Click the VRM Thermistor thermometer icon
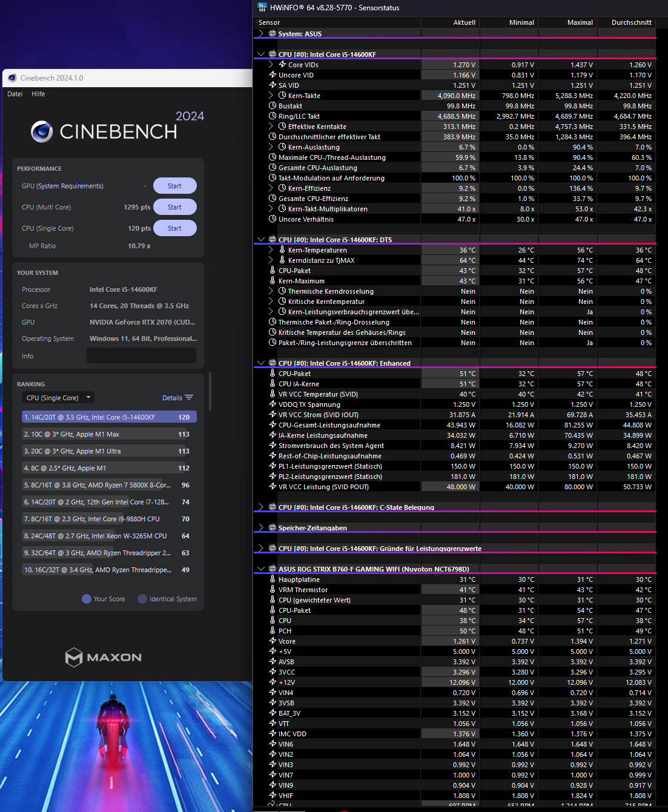Viewport: 668px width, 812px height. click(273, 590)
